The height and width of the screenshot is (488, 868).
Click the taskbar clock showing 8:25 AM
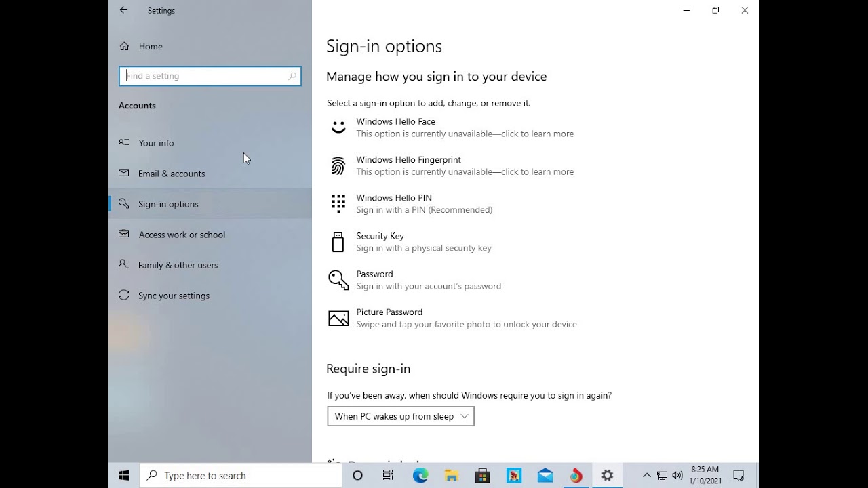tap(705, 476)
